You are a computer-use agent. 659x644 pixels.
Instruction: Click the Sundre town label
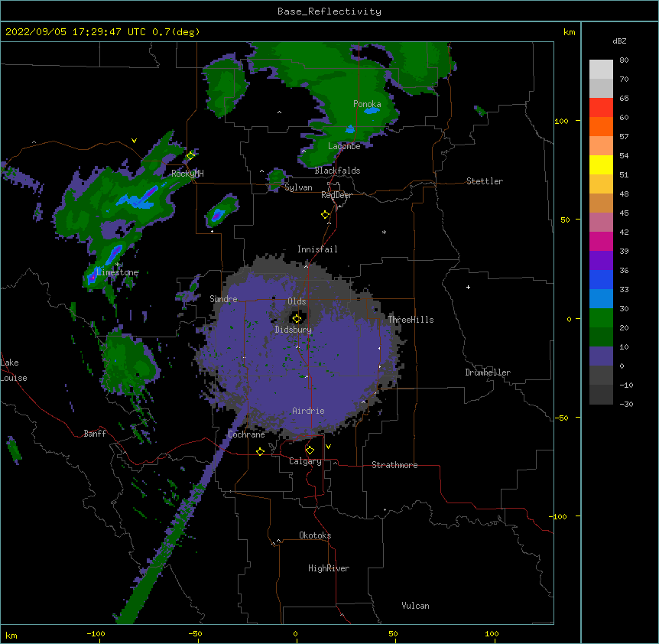click(223, 299)
